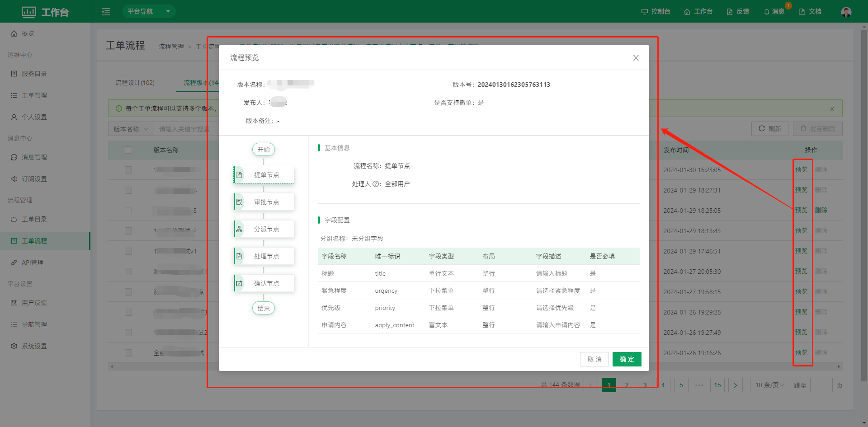Click the 消息管理 chat icon
Screen dimensions: 868x427
click(14, 157)
